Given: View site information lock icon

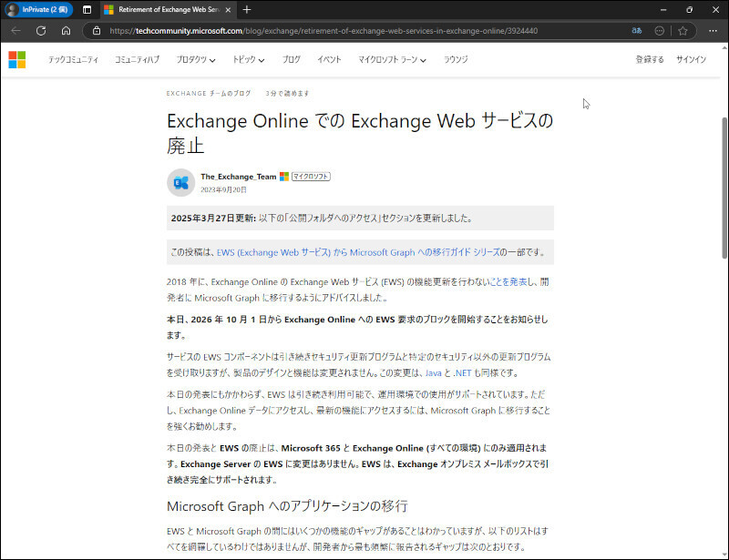Looking at the screenshot, I should click(x=97, y=31).
